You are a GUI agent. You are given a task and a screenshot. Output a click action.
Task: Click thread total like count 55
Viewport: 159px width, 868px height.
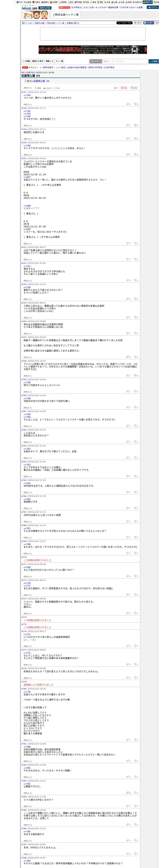[x=124, y=88]
